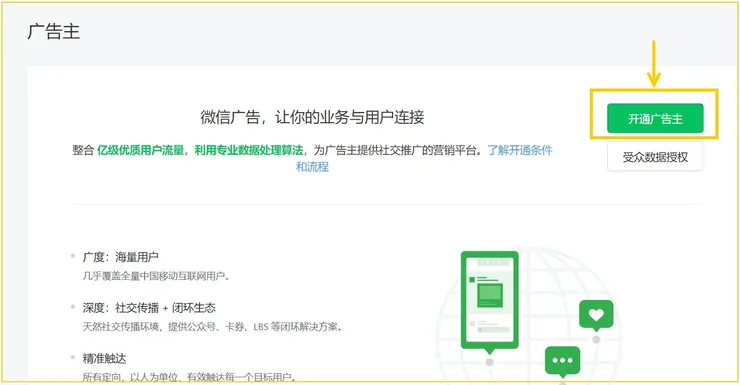
Task: Click description 天然社交传播环境，提供公众号、卡券
Action: [x=165, y=326]
